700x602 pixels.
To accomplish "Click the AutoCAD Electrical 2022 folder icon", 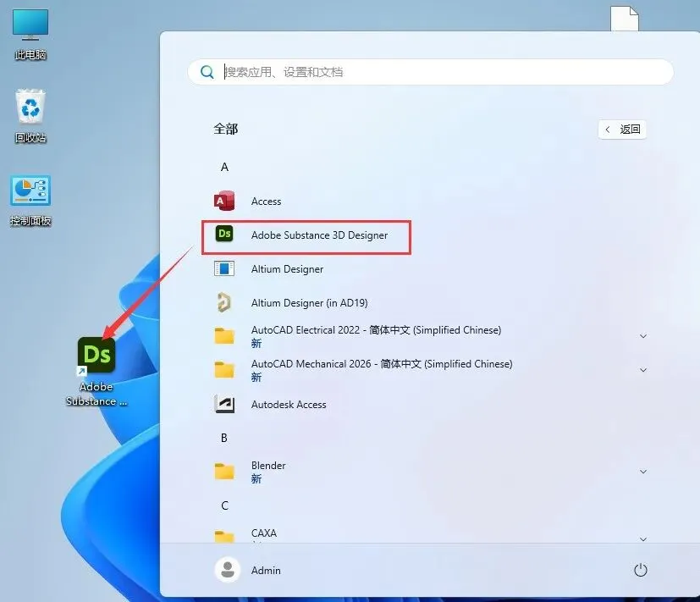I will pos(224,336).
